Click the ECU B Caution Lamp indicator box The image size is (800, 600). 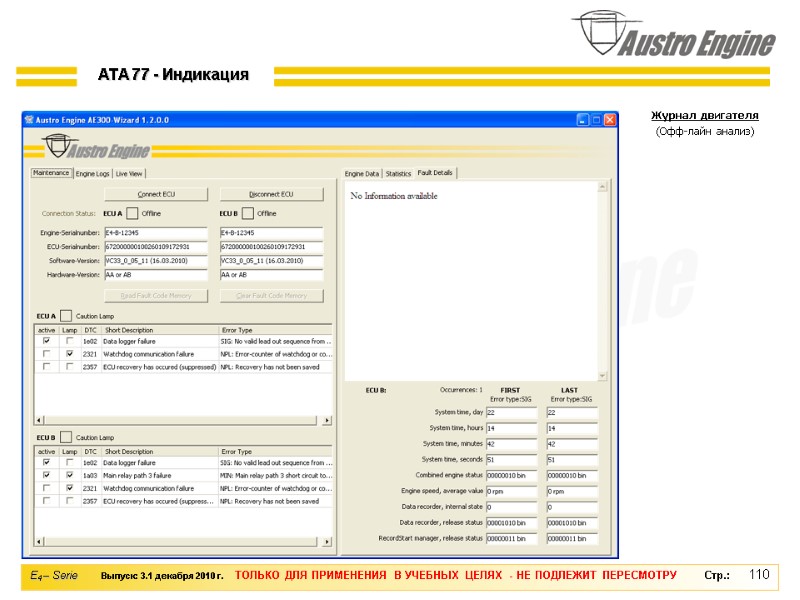pos(68,435)
